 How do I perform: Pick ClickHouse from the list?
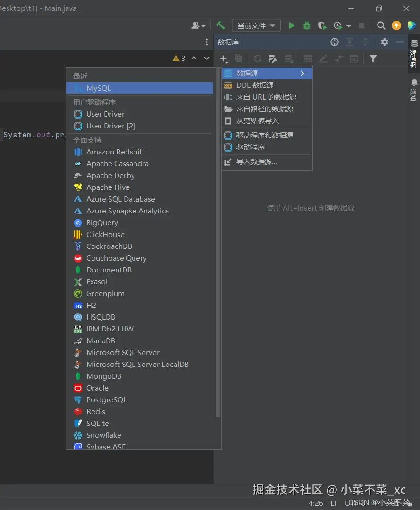point(140,235)
